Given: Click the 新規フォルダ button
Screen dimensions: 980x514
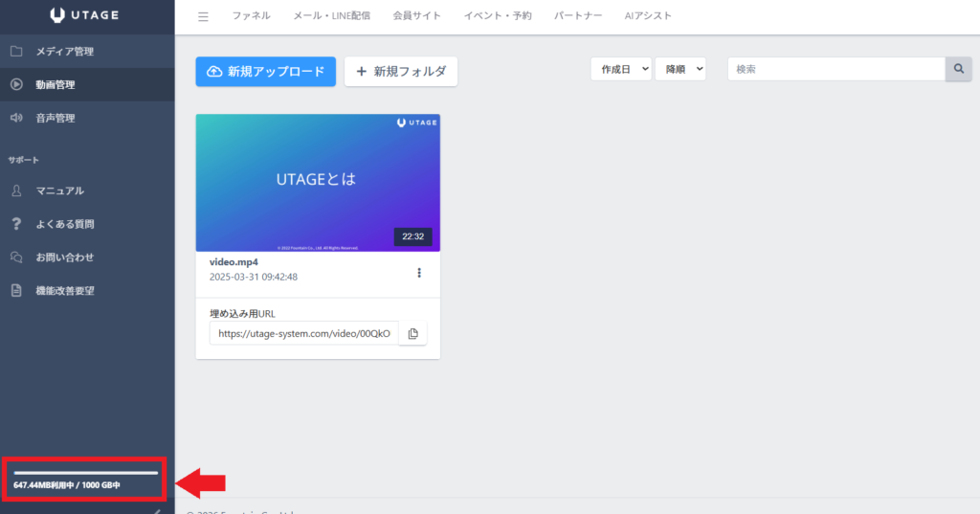Looking at the screenshot, I should click(401, 71).
